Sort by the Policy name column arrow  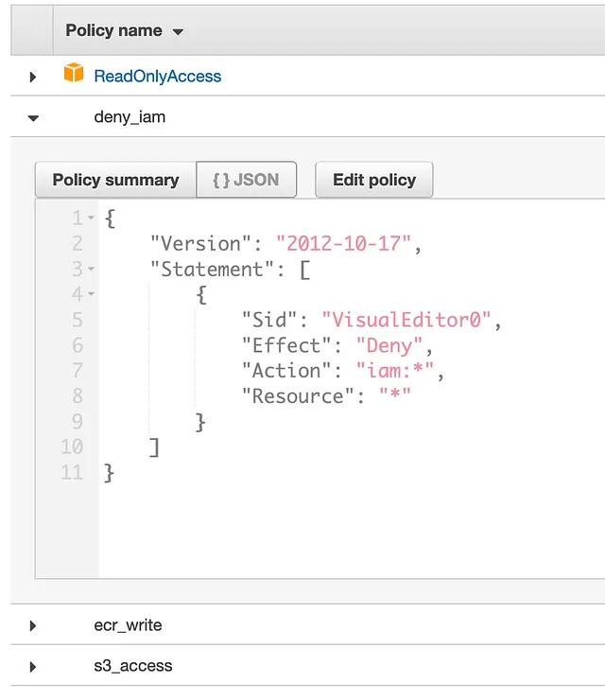pos(178,32)
